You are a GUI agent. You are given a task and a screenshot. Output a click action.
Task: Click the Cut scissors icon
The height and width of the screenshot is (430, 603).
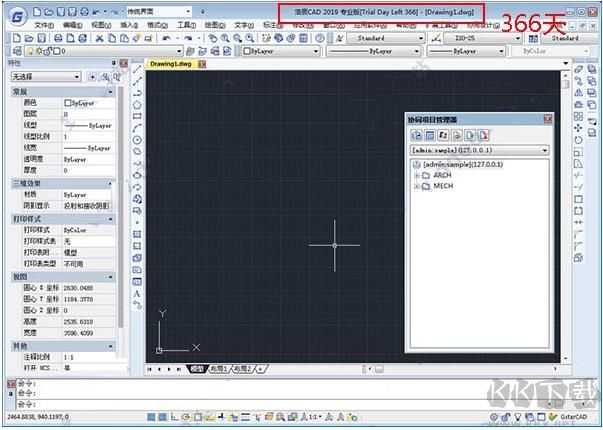(x=100, y=38)
